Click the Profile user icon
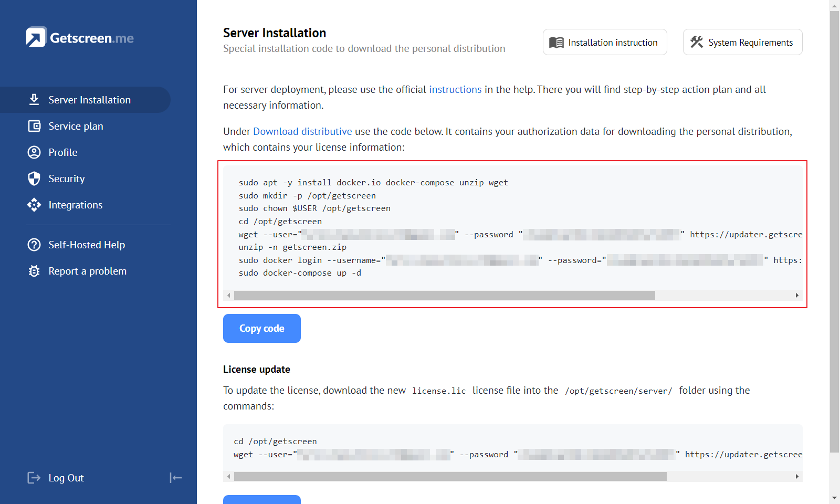Viewport: 840px width, 504px height. point(34,152)
